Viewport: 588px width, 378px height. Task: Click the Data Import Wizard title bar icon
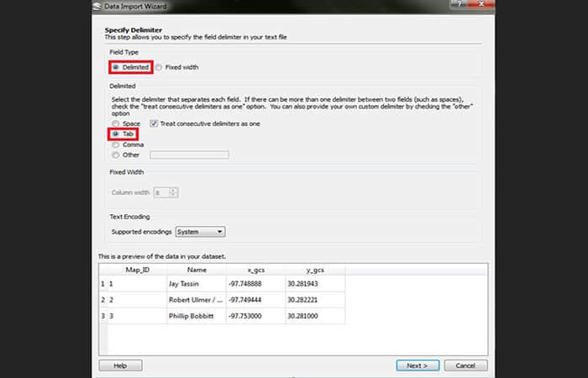[97, 6]
